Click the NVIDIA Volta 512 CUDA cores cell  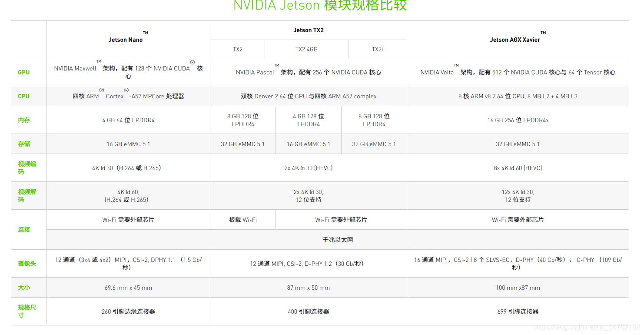pos(518,72)
